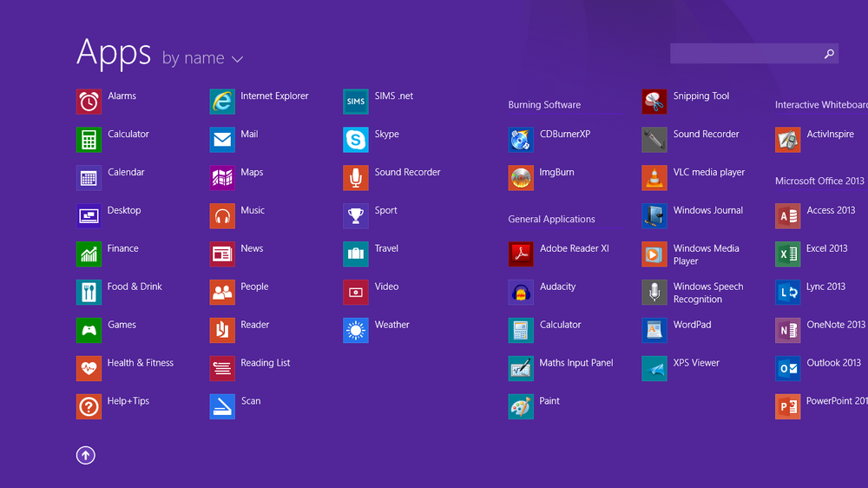Screen dimensions: 868x488
Task: Click the News label
Action: [252, 248]
